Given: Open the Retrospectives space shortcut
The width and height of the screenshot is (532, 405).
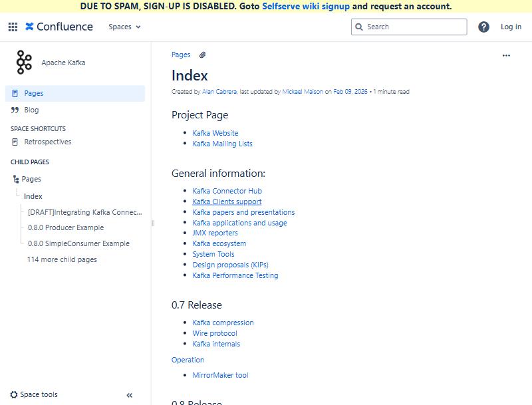Looking at the screenshot, I should pyautogui.click(x=48, y=142).
